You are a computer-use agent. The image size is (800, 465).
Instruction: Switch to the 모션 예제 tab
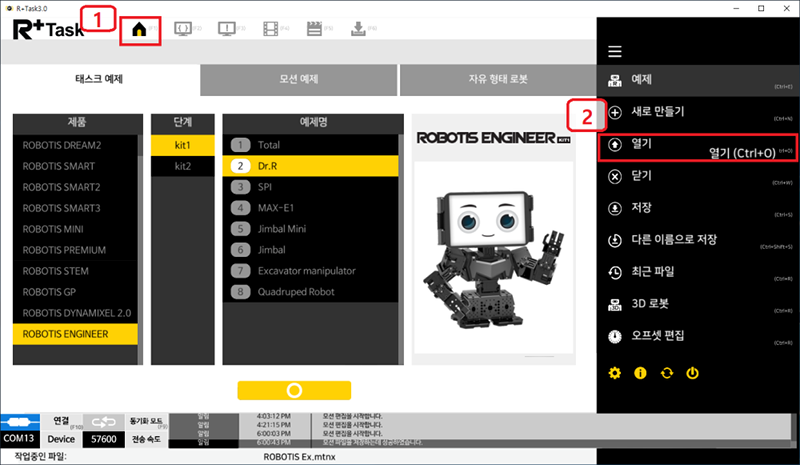coord(298,79)
